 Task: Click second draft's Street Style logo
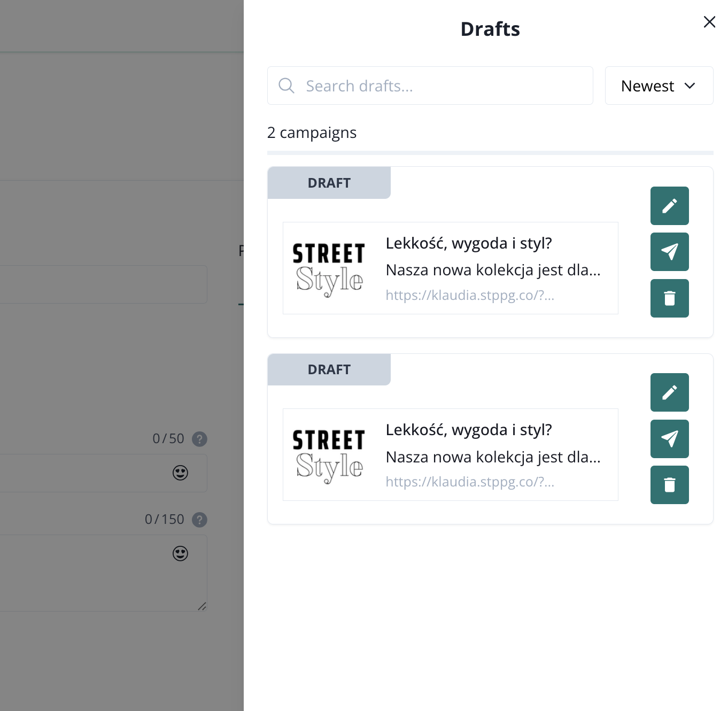[329, 455]
